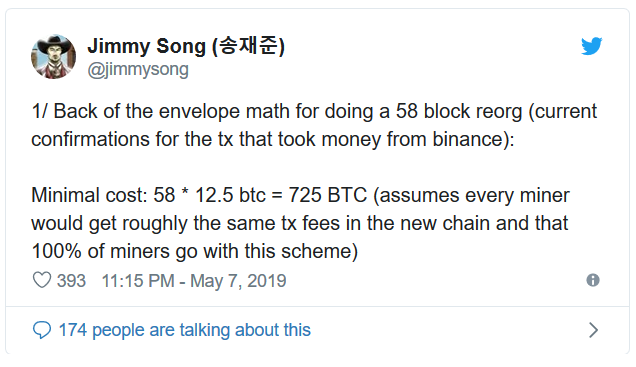View 174 people are talking about this

click(185, 330)
